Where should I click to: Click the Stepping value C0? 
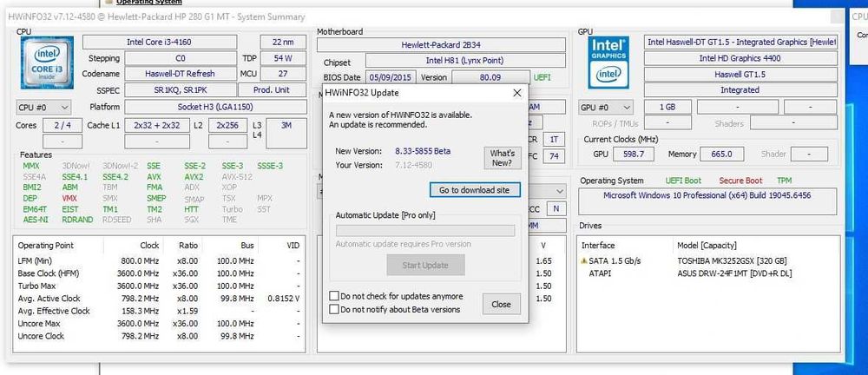(181, 58)
